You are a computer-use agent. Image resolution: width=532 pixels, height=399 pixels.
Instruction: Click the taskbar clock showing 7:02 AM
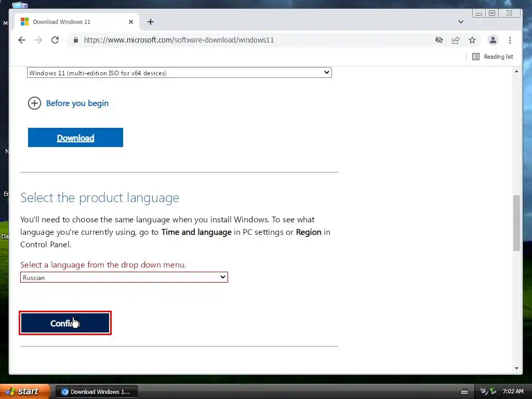513,392
